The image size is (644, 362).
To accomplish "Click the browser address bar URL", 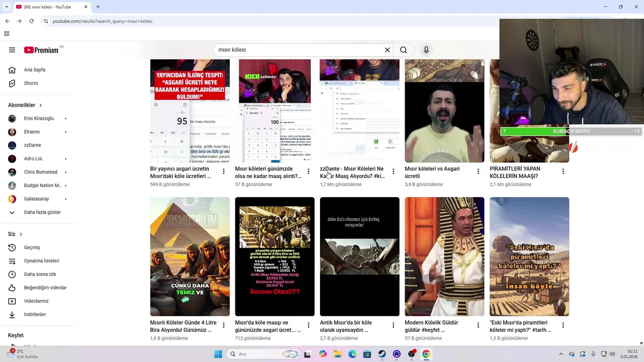I will (103, 21).
